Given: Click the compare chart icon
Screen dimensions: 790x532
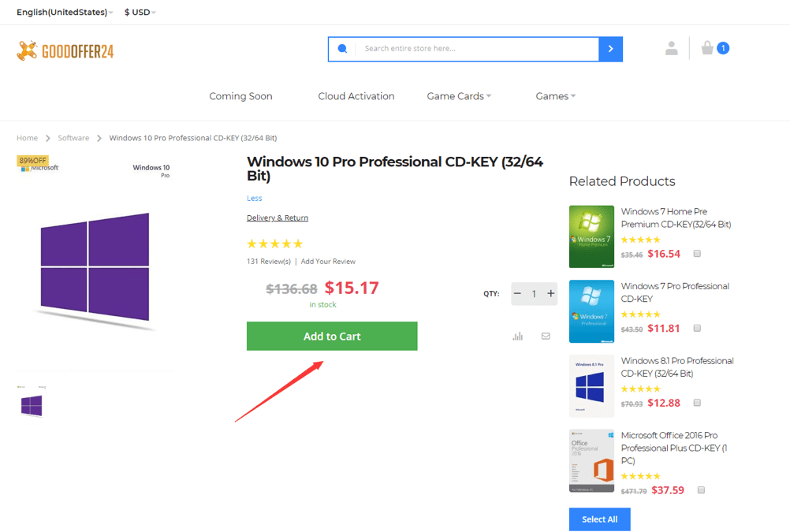Looking at the screenshot, I should [517, 337].
